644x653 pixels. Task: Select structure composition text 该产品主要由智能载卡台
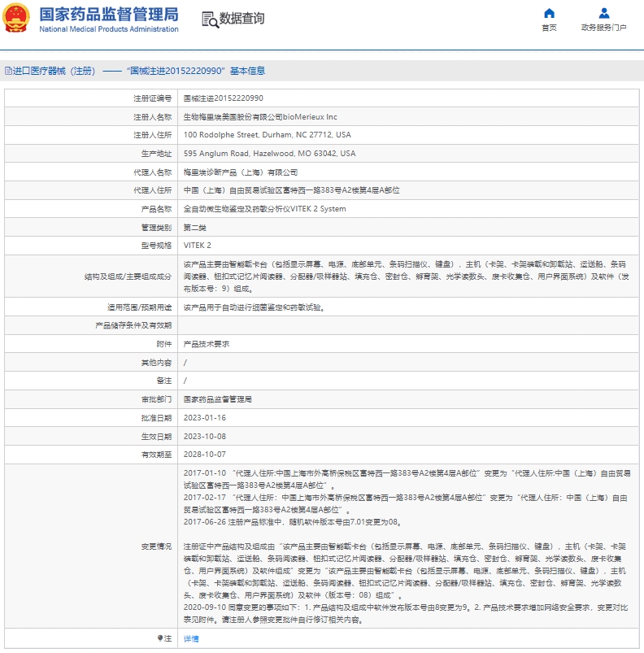coord(407,276)
